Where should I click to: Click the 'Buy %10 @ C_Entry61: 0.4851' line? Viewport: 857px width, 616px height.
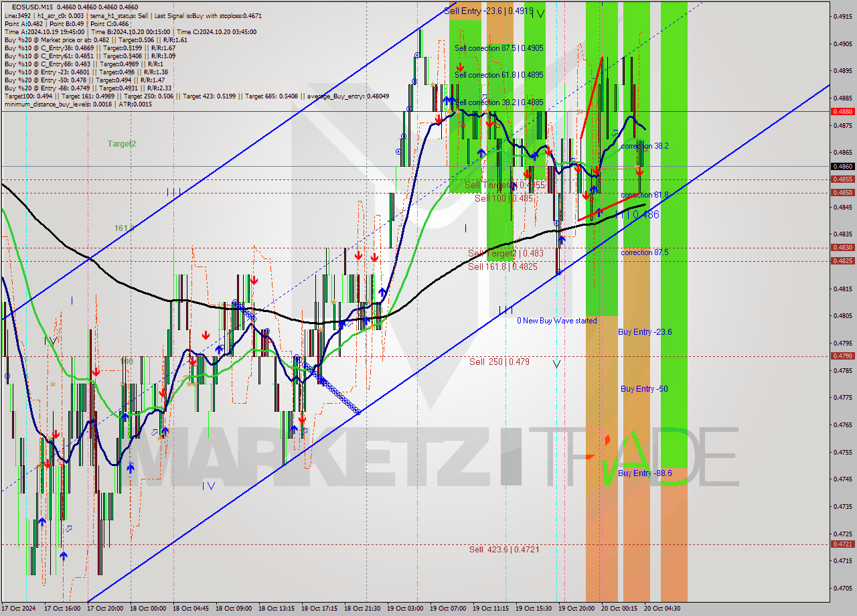[90, 56]
